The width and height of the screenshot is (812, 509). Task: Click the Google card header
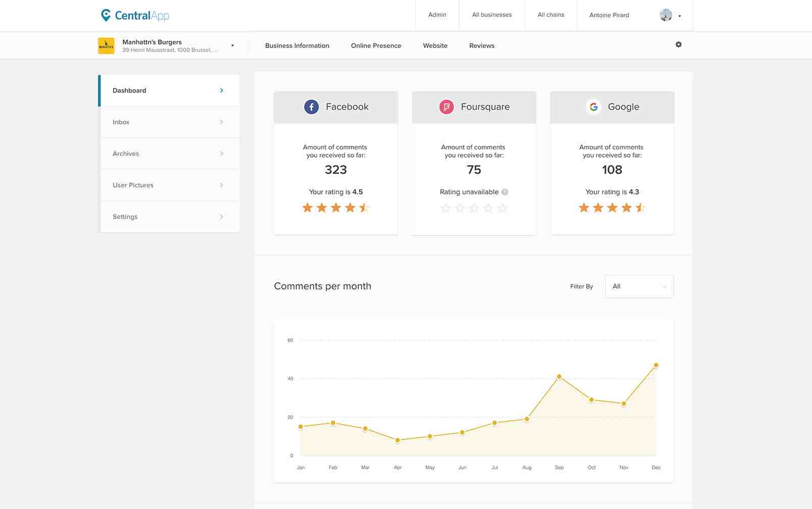pos(612,107)
